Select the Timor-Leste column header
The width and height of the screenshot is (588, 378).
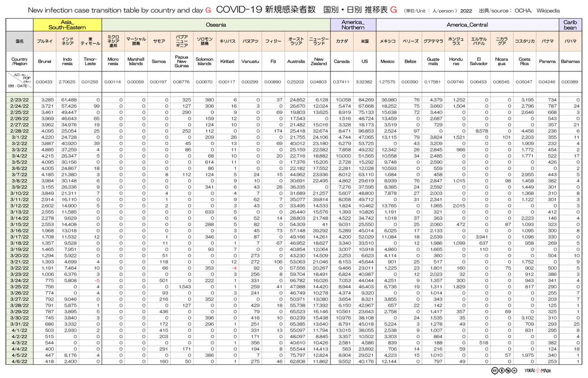coord(90,62)
